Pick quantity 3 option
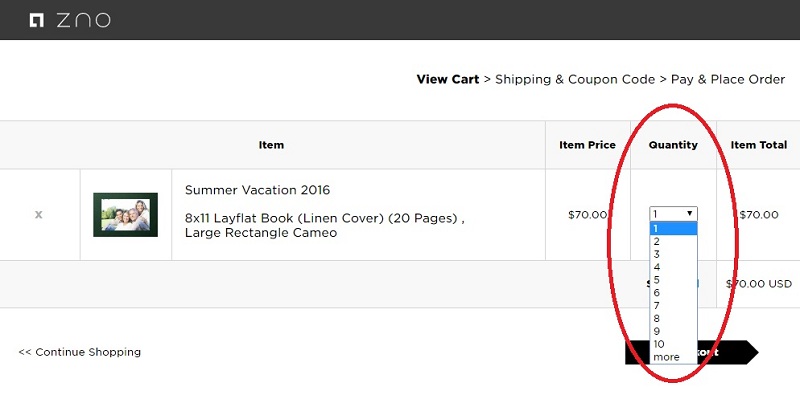800x395 pixels. (673, 254)
